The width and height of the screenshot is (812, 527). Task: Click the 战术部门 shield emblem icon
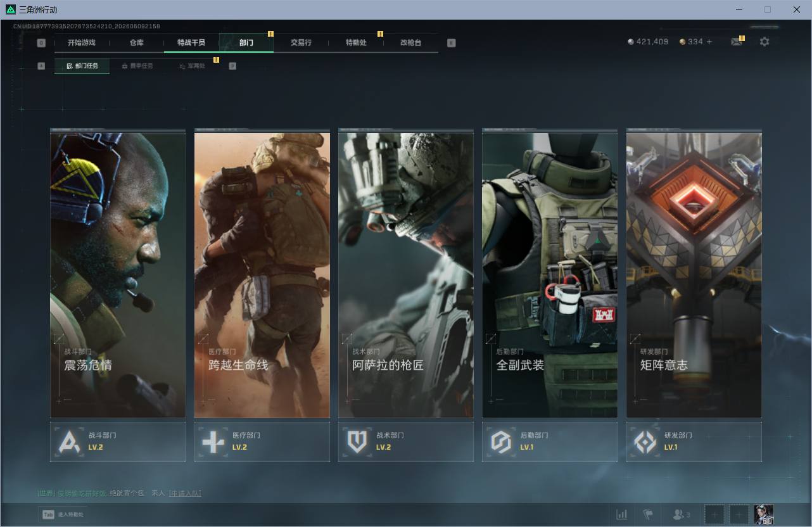click(x=357, y=441)
